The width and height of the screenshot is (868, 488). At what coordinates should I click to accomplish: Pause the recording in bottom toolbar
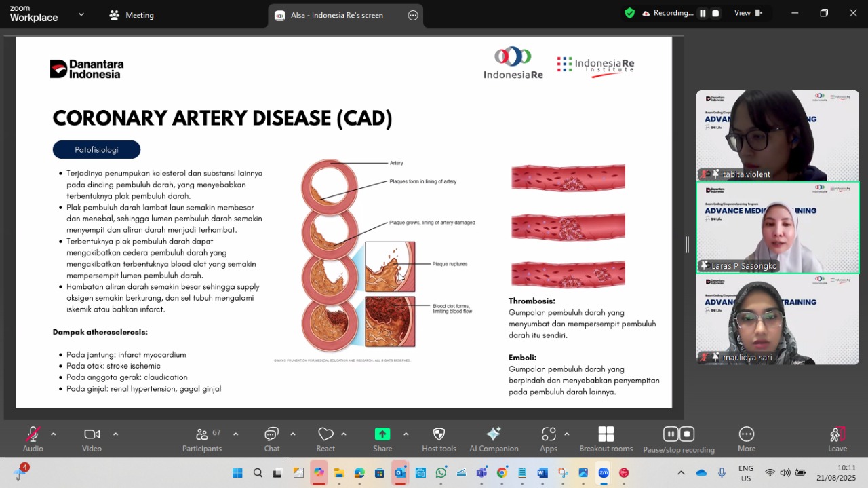pos(670,434)
